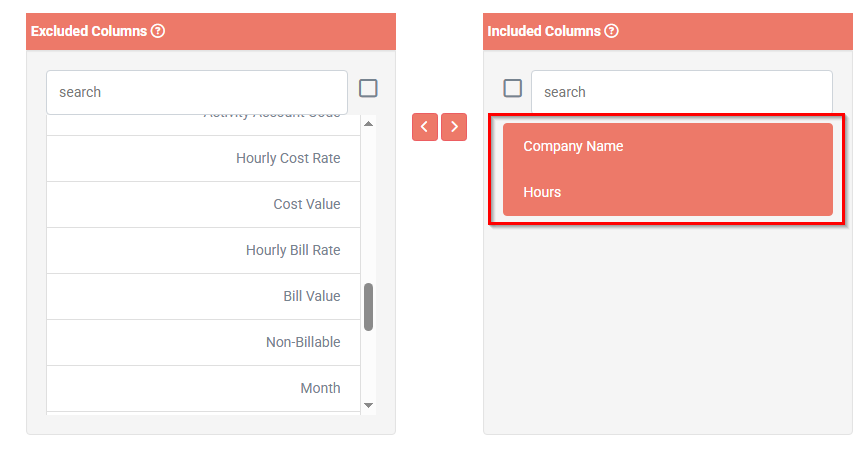Viewport: 867px width, 450px height.
Task: Open Included Columns help question icon
Action: coord(611,31)
